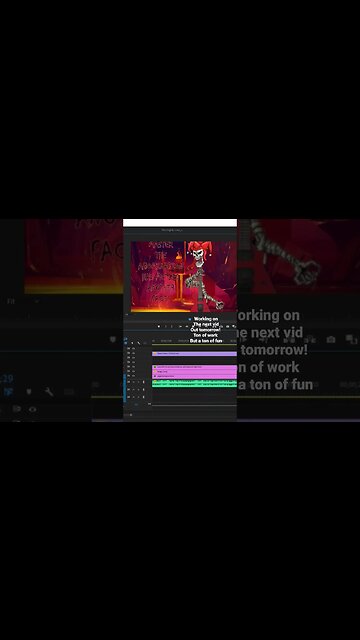
Task: Select the middle pink clip in the timeline
Action: (194, 371)
